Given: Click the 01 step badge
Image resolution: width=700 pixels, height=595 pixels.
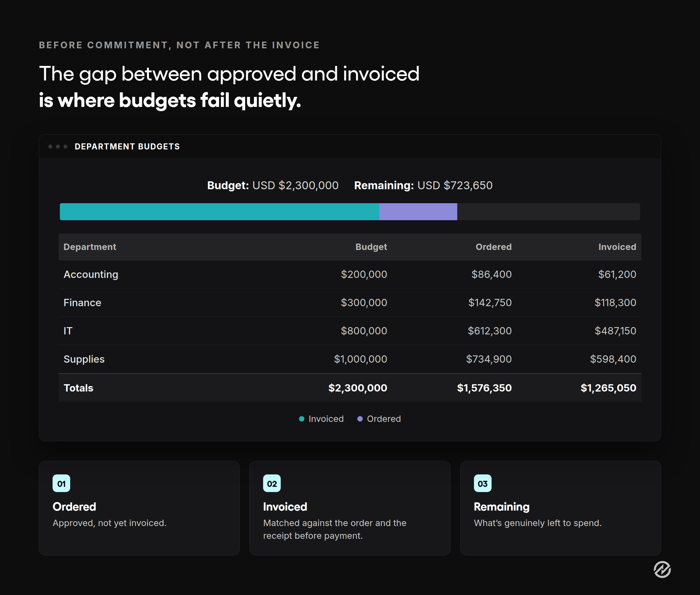Looking at the screenshot, I should click(61, 483).
